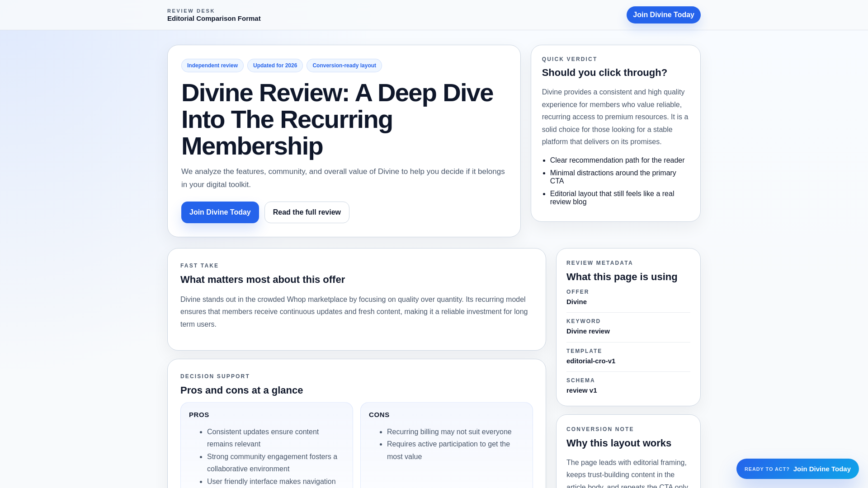The height and width of the screenshot is (488, 868).
Task: Click 'Clear recommendation path for the reader' bullet
Action: (617, 160)
